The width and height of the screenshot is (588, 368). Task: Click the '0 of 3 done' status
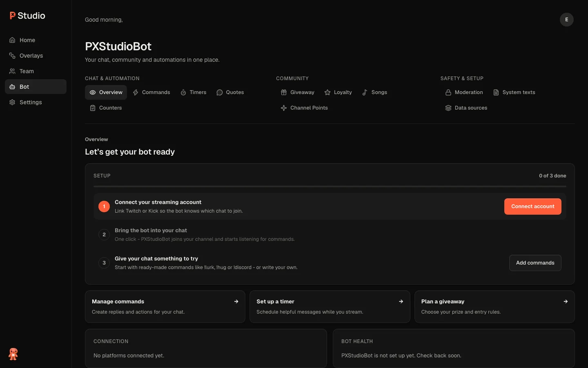point(552,176)
